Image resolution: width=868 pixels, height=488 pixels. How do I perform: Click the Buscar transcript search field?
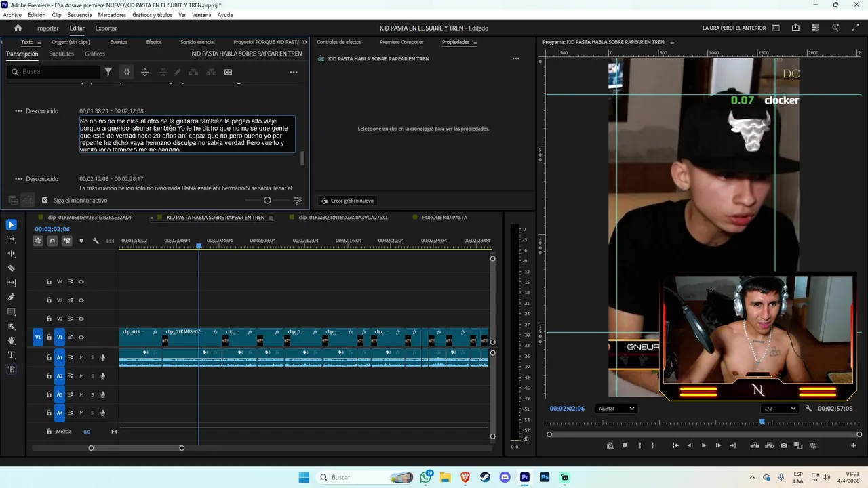click(54, 72)
